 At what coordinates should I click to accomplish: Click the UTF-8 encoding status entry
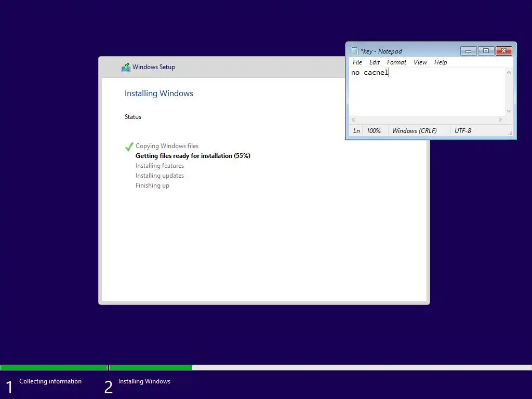[463, 130]
